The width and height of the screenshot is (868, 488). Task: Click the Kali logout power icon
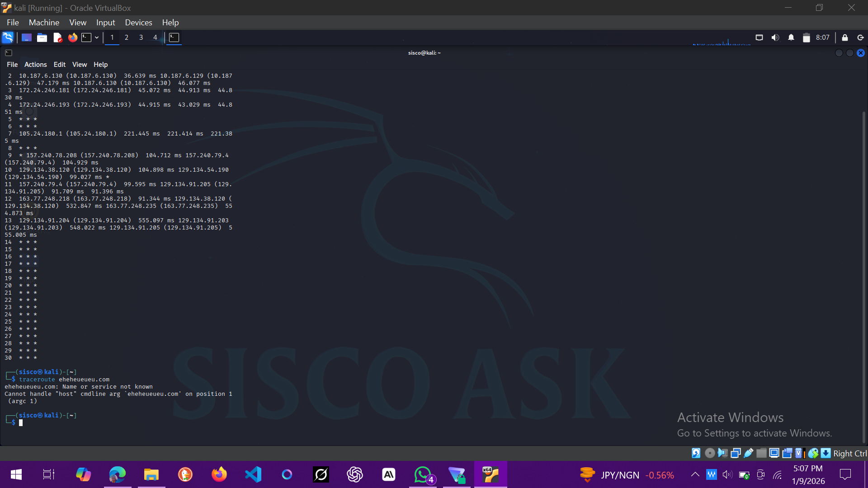[x=861, y=38]
